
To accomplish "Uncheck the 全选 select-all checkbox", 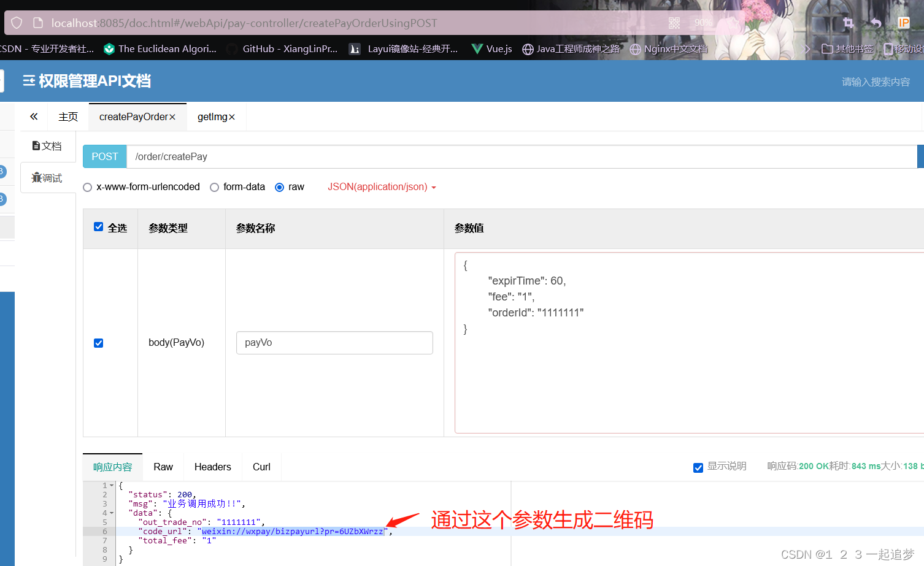I will click(98, 226).
